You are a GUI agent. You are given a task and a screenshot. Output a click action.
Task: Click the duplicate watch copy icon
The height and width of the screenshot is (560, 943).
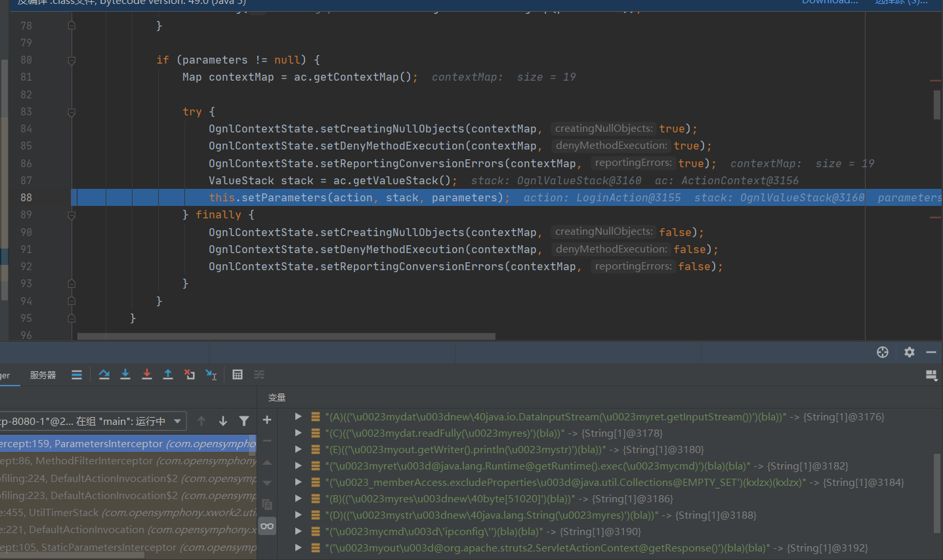pyautogui.click(x=267, y=504)
